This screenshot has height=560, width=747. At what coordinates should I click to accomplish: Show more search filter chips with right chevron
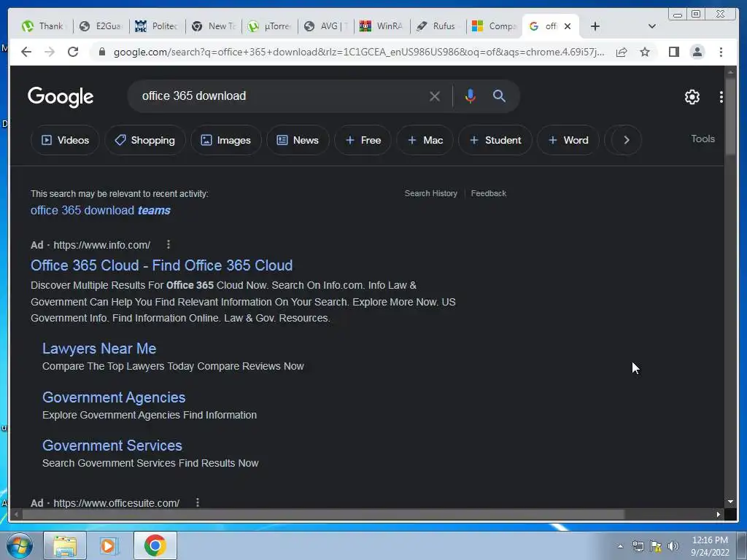[627, 140]
